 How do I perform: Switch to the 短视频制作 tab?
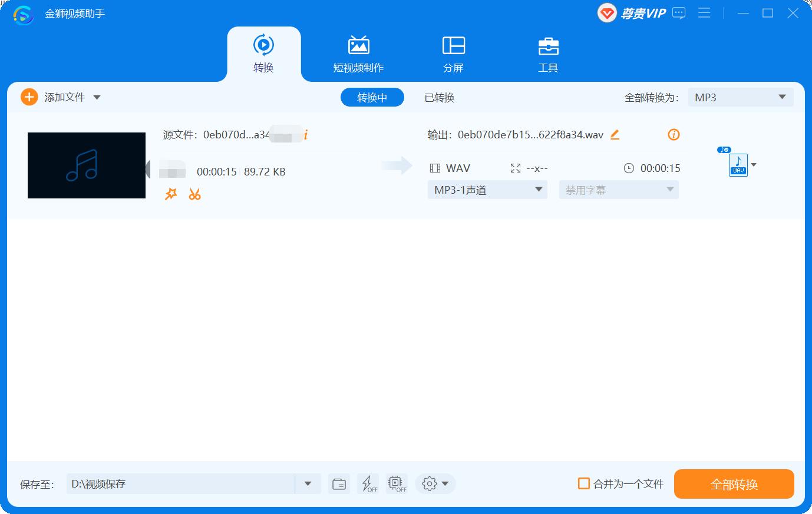point(359,52)
